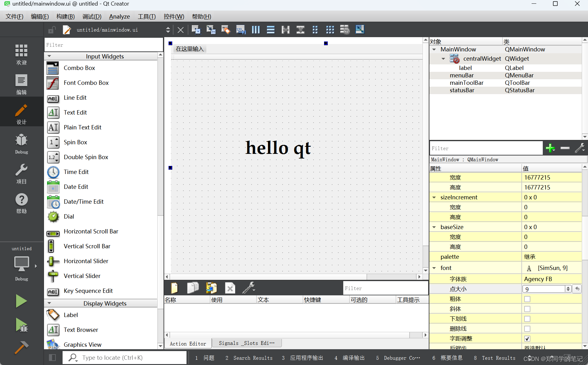Click Edit Signals/Slots toolbar icon
This screenshot has width=588, height=365.
[211, 30]
